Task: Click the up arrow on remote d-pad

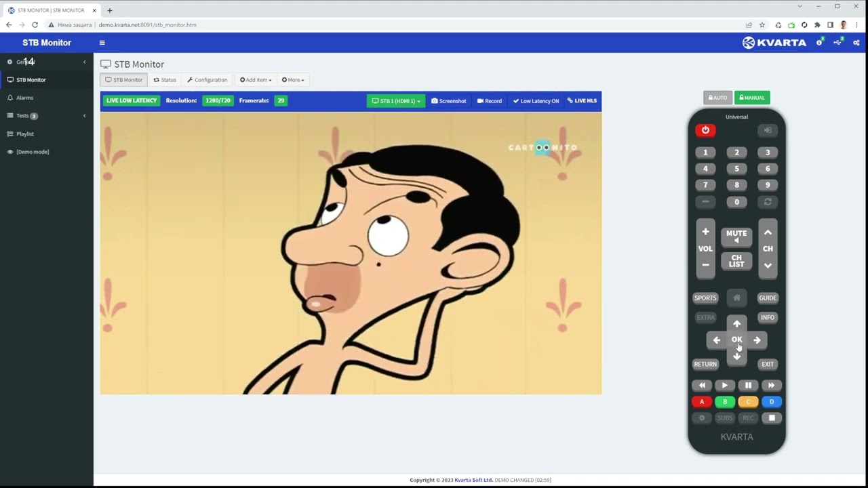Action: pyautogui.click(x=736, y=323)
